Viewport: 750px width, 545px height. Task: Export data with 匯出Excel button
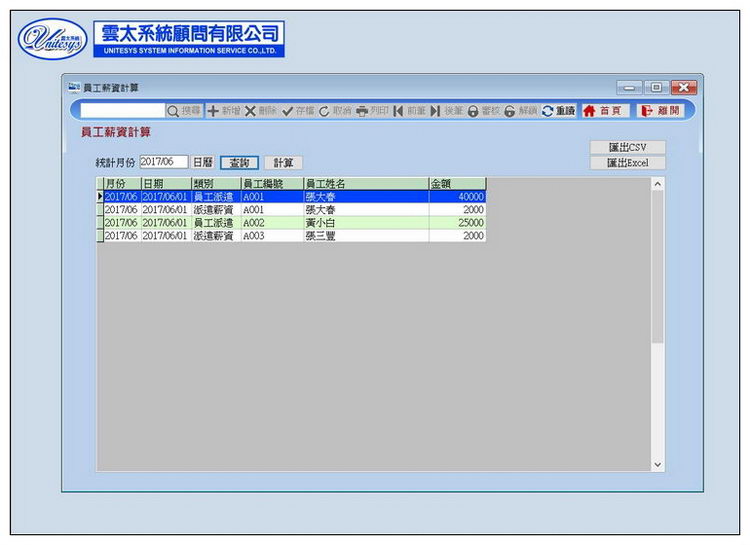627,162
